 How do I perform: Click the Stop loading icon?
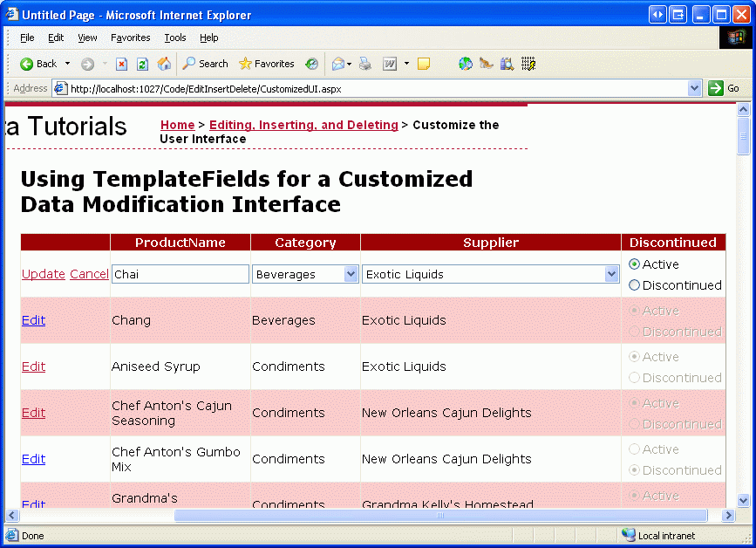(x=122, y=64)
